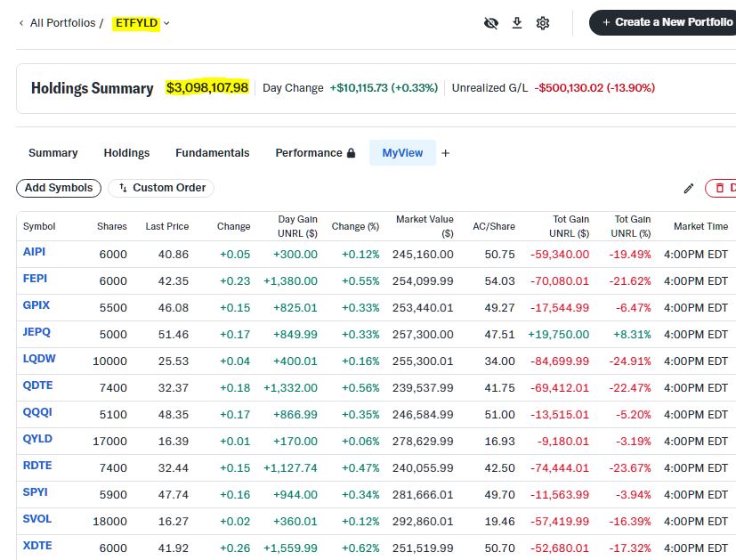Sort by Market Value column header
736x560 pixels.
click(x=425, y=226)
